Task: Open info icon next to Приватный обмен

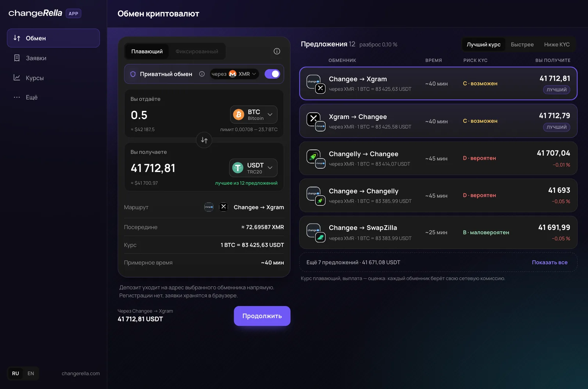Action: point(202,74)
